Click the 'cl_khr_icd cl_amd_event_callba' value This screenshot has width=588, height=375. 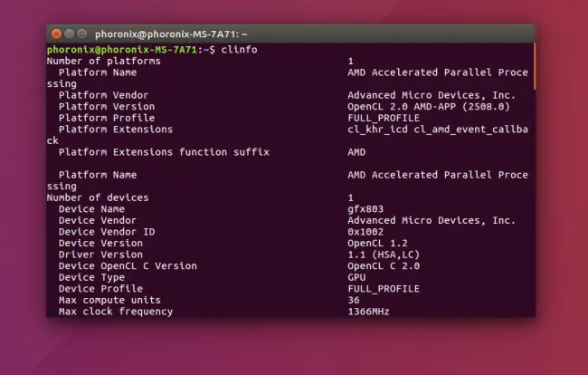pyautogui.click(x=438, y=130)
